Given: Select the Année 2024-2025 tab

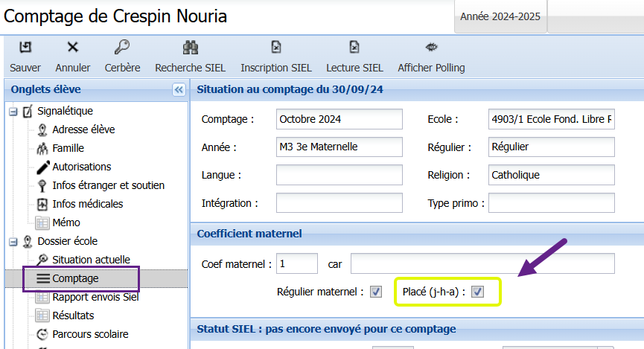Looking at the screenshot, I should click(500, 16).
